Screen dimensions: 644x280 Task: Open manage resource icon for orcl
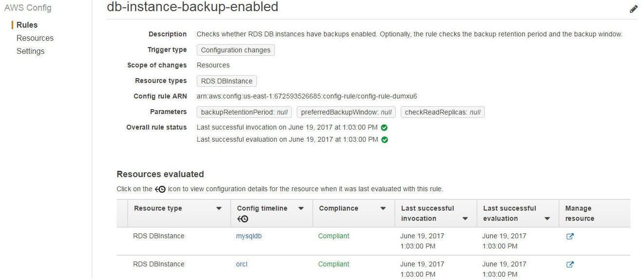(x=570, y=264)
